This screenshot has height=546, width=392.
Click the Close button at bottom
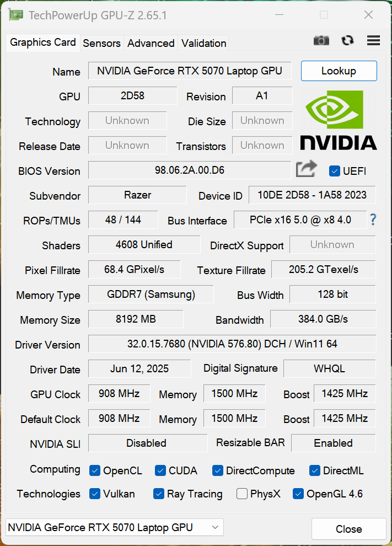(x=349, y=529)
